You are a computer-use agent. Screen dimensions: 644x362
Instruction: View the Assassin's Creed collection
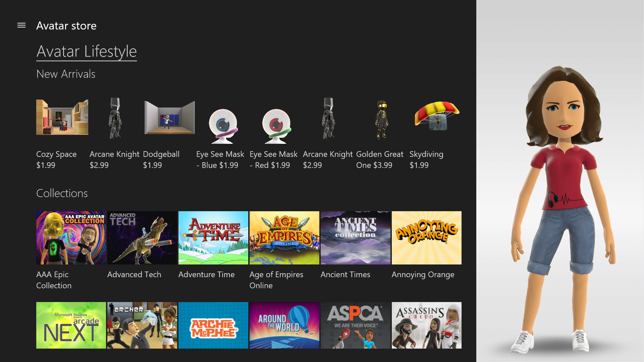click(x=426, y=325)
